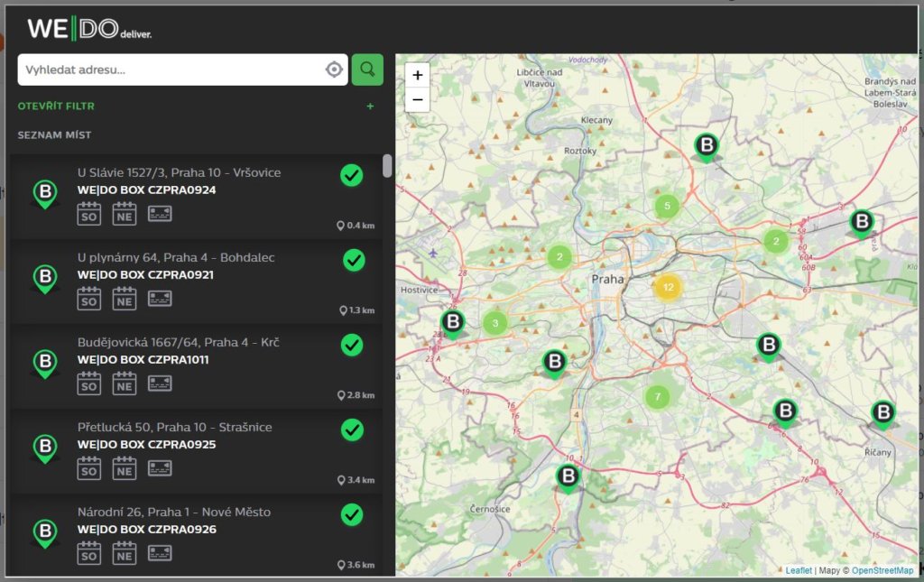Click the B pin icon for Budějovická 1667/64
The width and height of the screenshot is (924, 582).
[45, 364]
